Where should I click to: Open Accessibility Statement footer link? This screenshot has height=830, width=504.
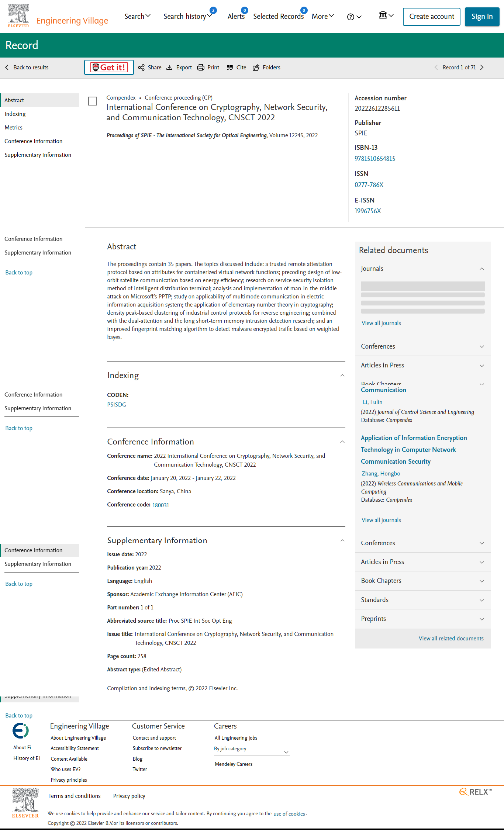(75, 748)
